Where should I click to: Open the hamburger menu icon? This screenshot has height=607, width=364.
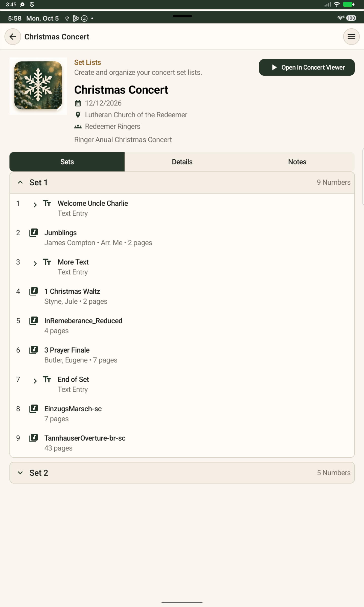351,37
